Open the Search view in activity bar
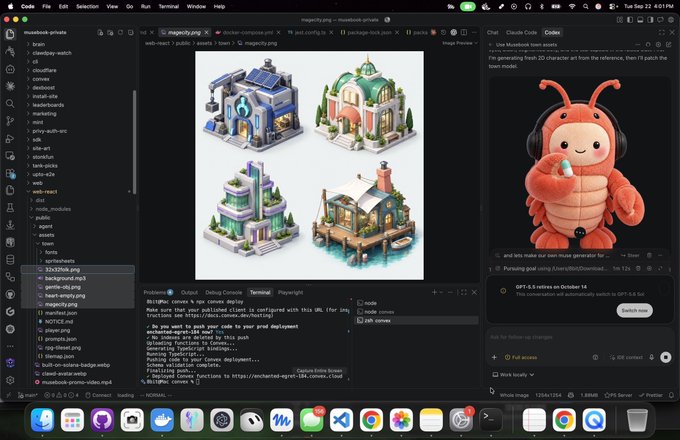680x440 pixels. [10, 104]
